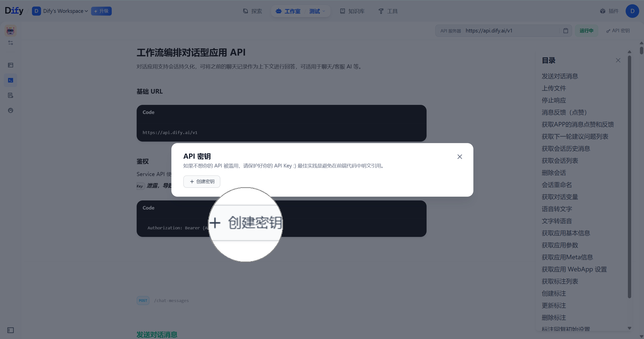This screenshot has height=339, width=644.
Task: Click the https://api.dify.ai/v1 code text
Action: point(170,133)
